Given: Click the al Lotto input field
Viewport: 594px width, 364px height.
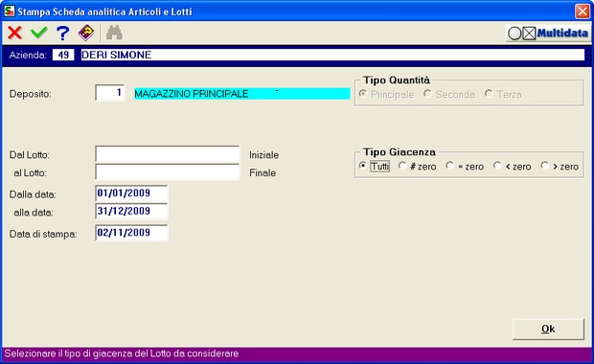Looking at the screenshot, I should (x=167, y=172).
